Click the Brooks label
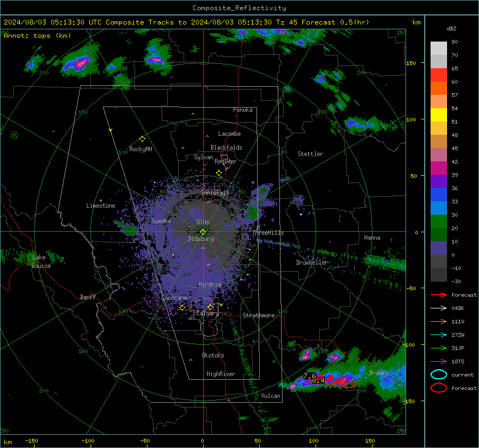This screenshot has height=448, width=479. 378,373
